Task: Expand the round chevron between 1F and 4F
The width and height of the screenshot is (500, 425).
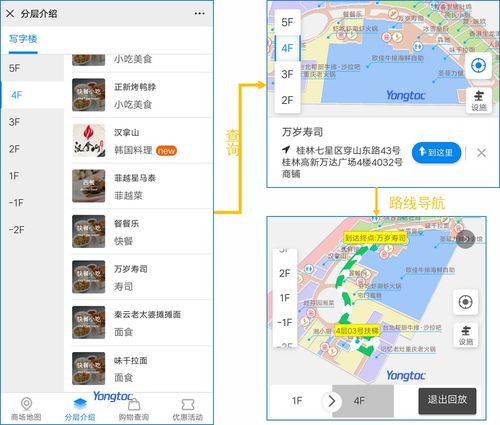Action: [331, 401]
